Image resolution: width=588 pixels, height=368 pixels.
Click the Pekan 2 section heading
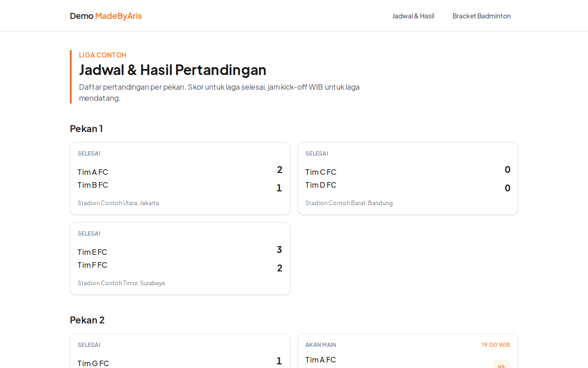[x=87, y=320]
